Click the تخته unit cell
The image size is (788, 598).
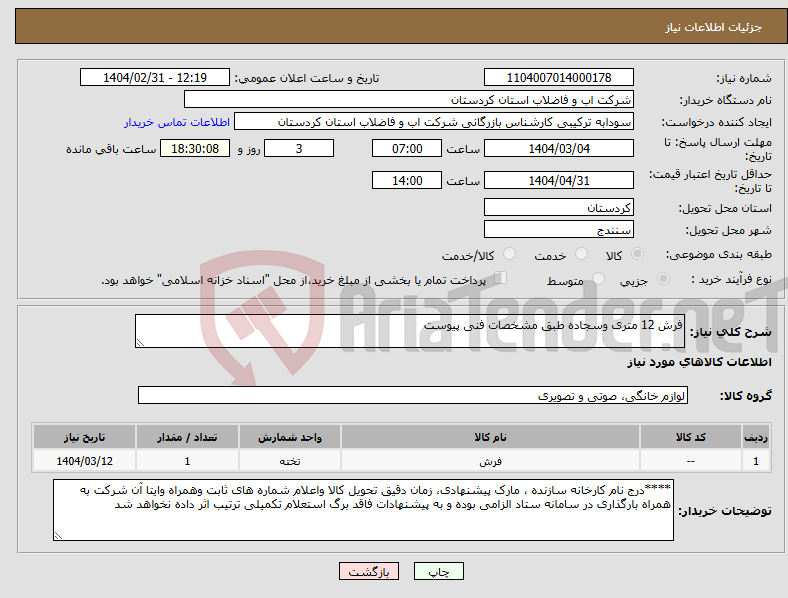(290, 461)
